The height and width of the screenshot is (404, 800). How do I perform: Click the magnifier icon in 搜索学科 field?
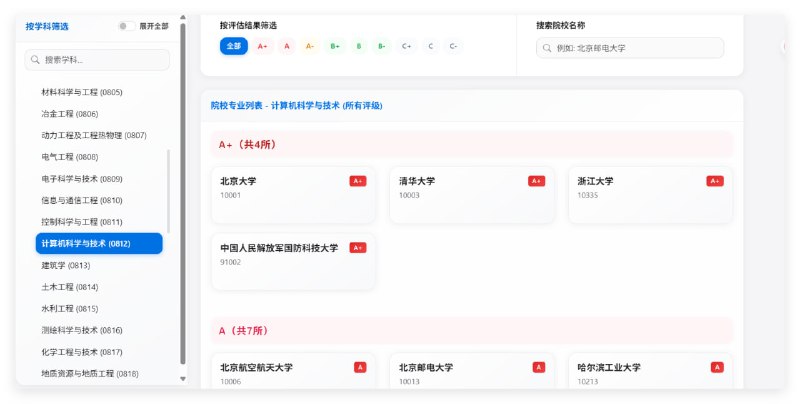[x=35, y=60]
